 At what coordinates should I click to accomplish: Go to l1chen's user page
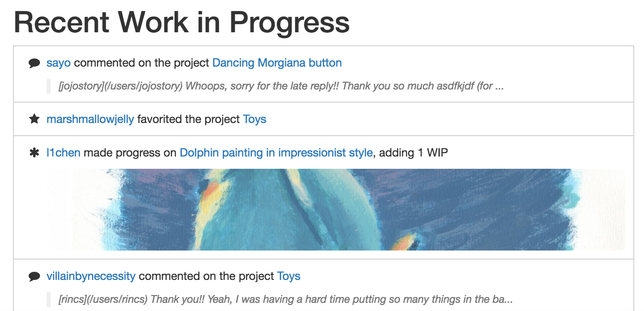[x=63, y=153]
